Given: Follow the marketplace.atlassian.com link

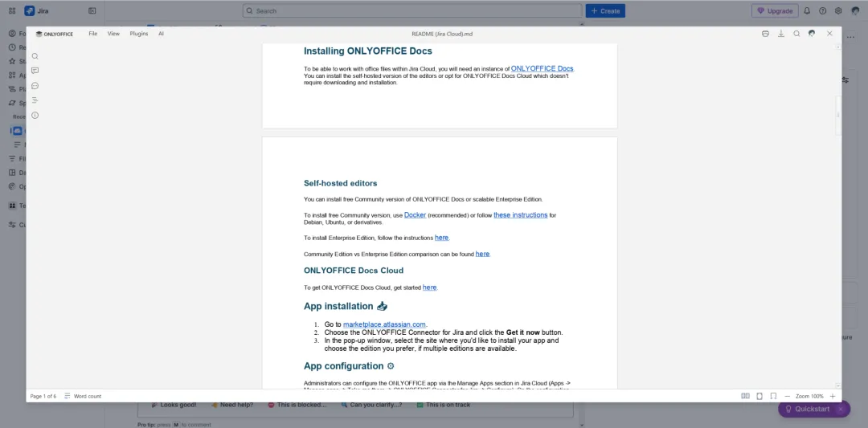Looking at the screenshot, I should (x=385, y=324).
